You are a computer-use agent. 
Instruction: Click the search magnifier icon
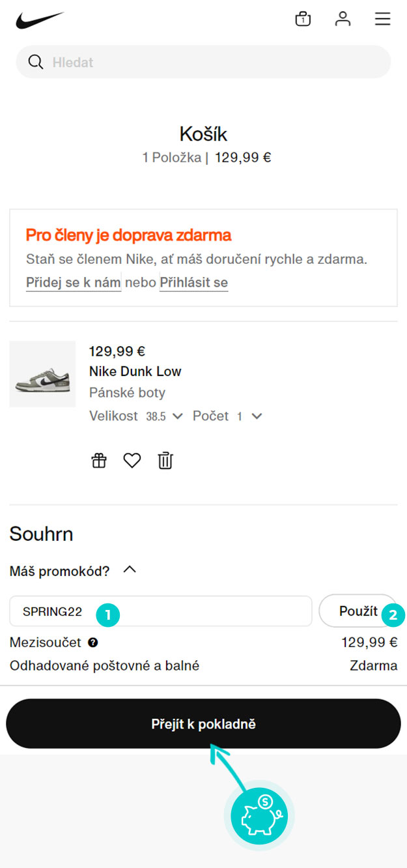click(x=36, y=62)
